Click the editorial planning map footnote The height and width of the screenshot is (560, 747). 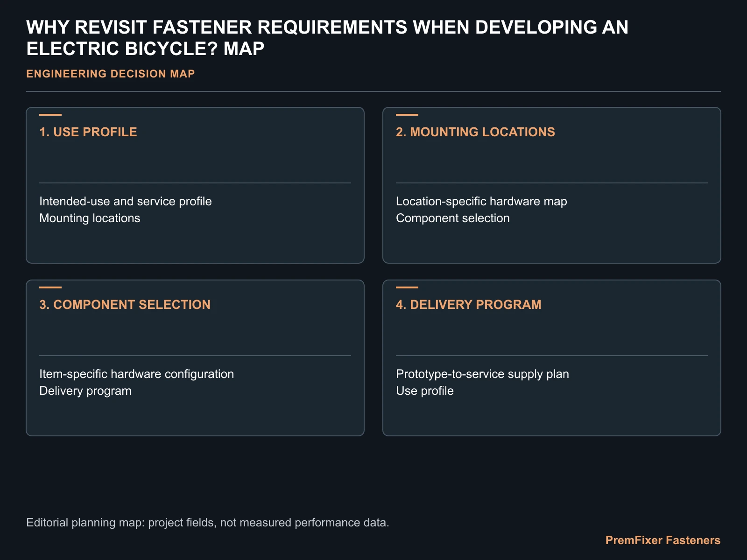point(208,523)
